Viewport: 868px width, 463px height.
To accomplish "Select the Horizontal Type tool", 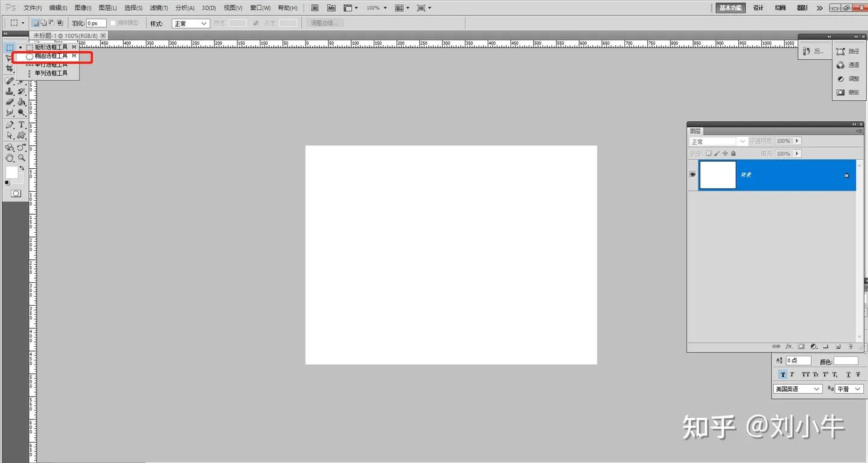I will click(x=21, y=124).
